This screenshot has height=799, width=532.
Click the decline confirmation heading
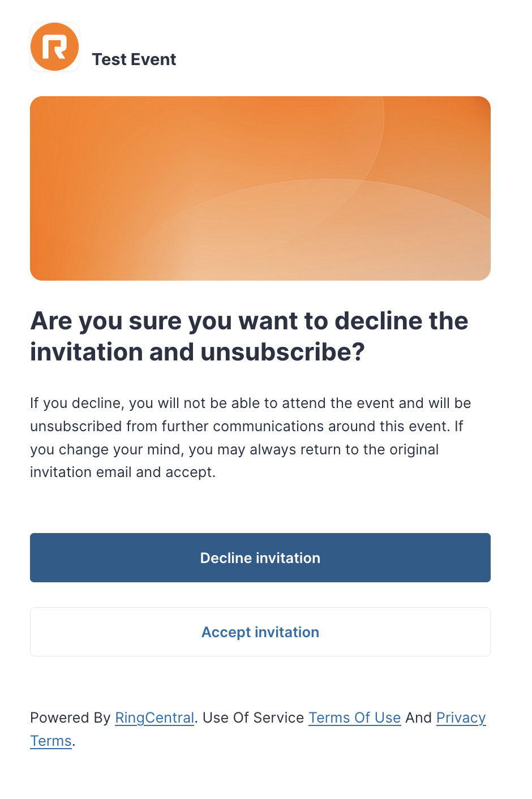tap(249, 336)
